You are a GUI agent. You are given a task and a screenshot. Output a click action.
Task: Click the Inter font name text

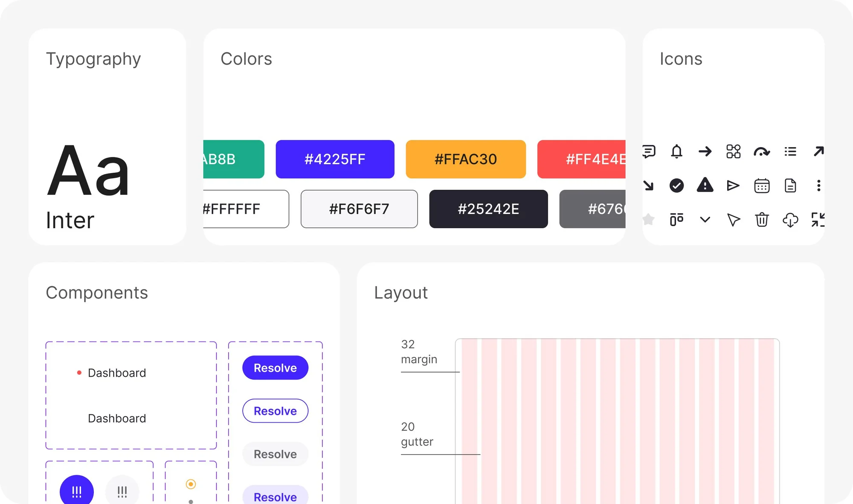click(70, 220)
